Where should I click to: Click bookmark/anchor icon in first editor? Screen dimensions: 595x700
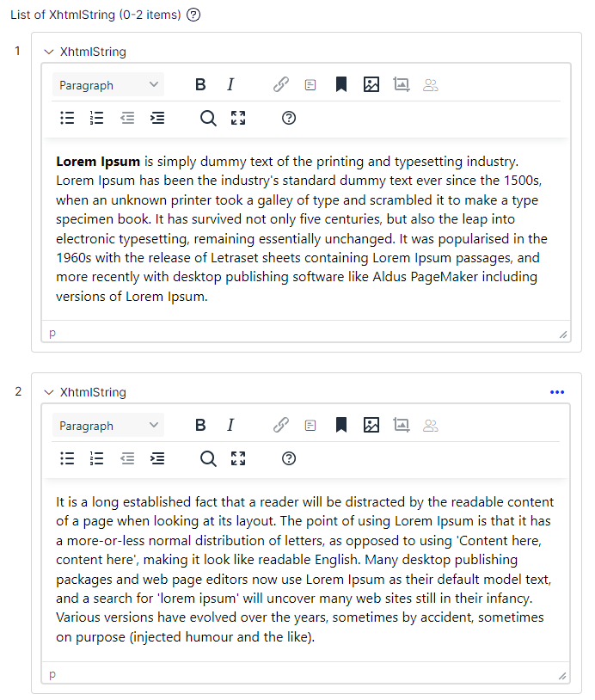point(341,85)
